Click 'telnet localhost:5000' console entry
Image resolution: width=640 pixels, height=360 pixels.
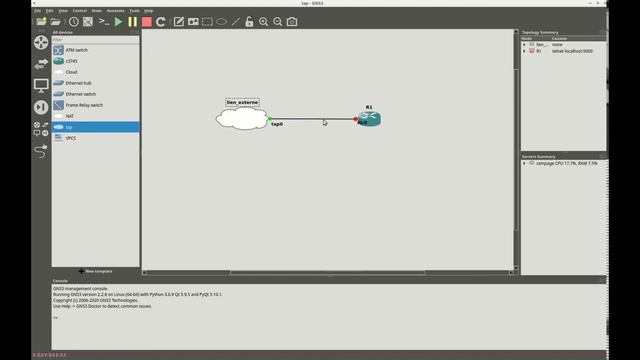572,51
